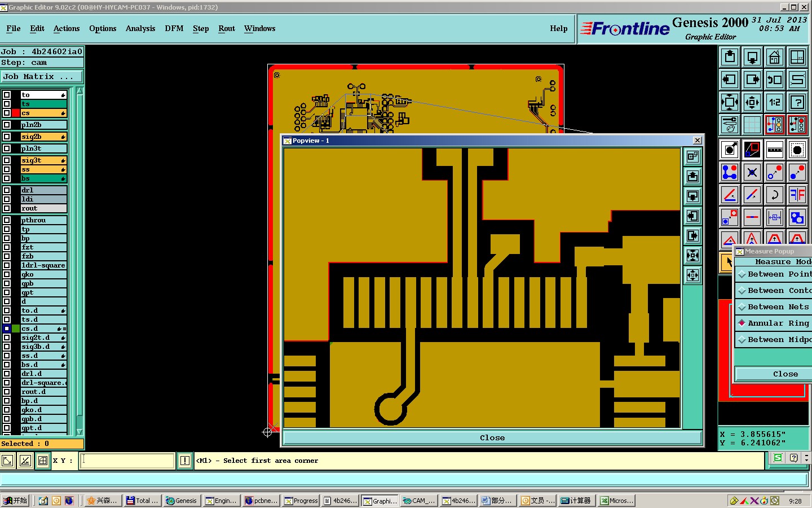The image size is (812, 508).
Task: Click the connected blue-red nodes icon
Action: point(730,172)
